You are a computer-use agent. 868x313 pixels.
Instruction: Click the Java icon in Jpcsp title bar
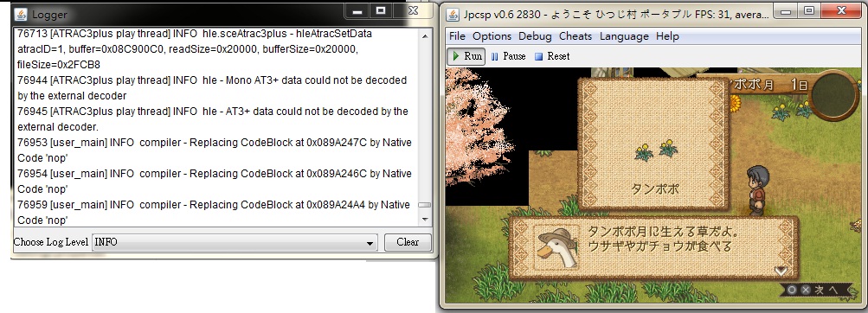[453, 14]
